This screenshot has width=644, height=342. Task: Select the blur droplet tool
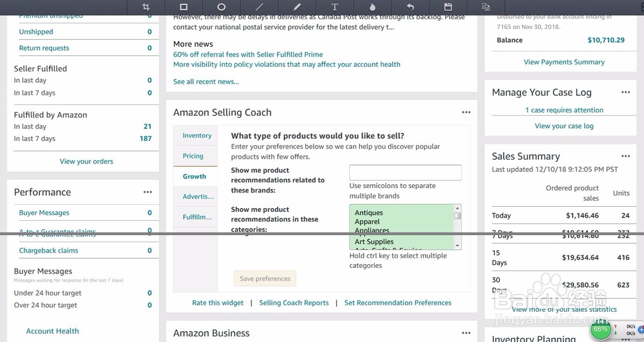click(372, 7)
